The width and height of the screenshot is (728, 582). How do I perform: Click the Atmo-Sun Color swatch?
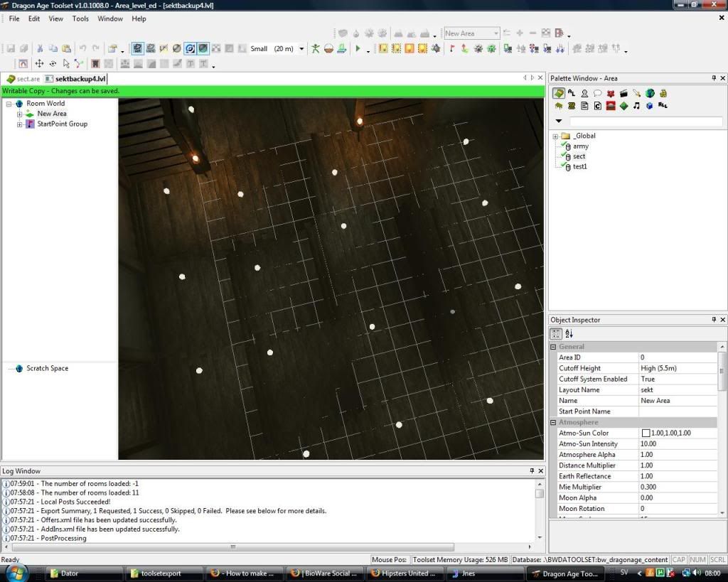(646, 433)
